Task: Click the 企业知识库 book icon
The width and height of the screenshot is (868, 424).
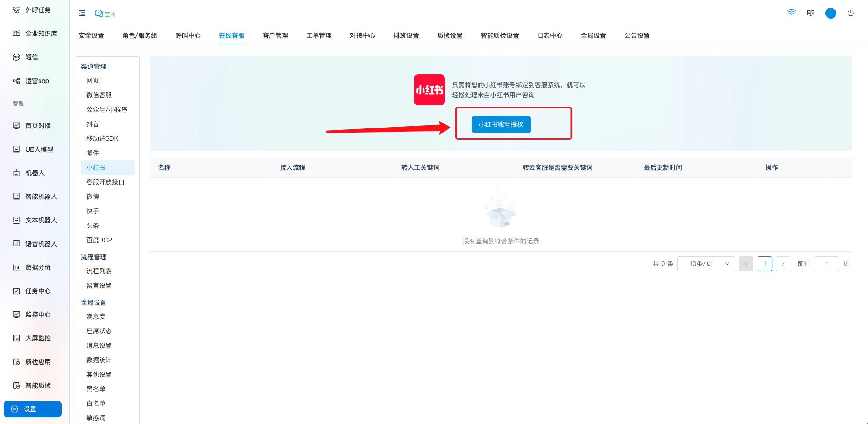Action: click(16, 34)
